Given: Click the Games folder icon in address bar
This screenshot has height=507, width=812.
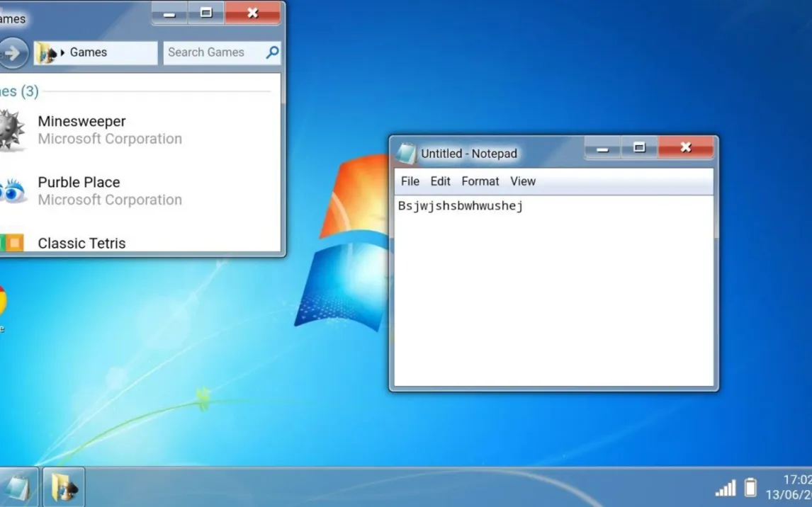Looking at the screenshot, I should pos(47,53).
